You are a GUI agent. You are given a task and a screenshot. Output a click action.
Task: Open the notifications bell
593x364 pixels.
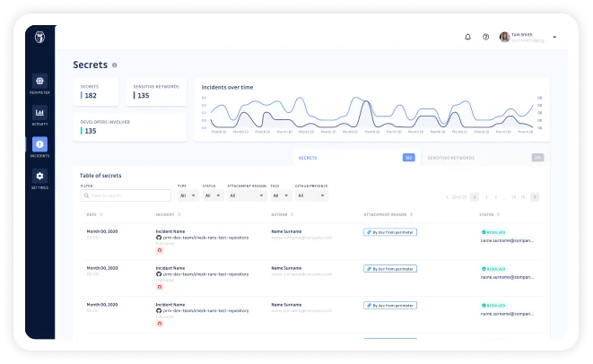click(467, 37)
